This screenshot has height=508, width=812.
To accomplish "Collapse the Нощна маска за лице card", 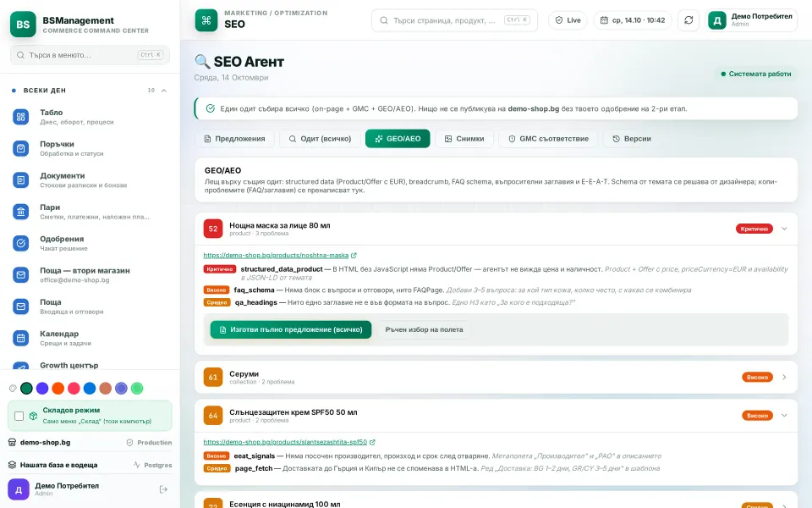I will coord(784,229).
